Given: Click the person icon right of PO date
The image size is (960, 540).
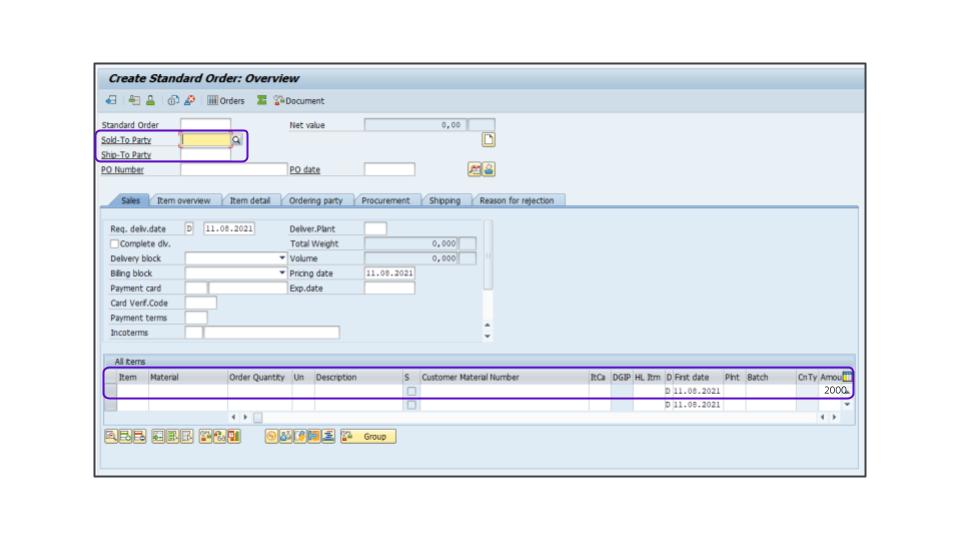Looking at the screenshot, I should point(489,169).
